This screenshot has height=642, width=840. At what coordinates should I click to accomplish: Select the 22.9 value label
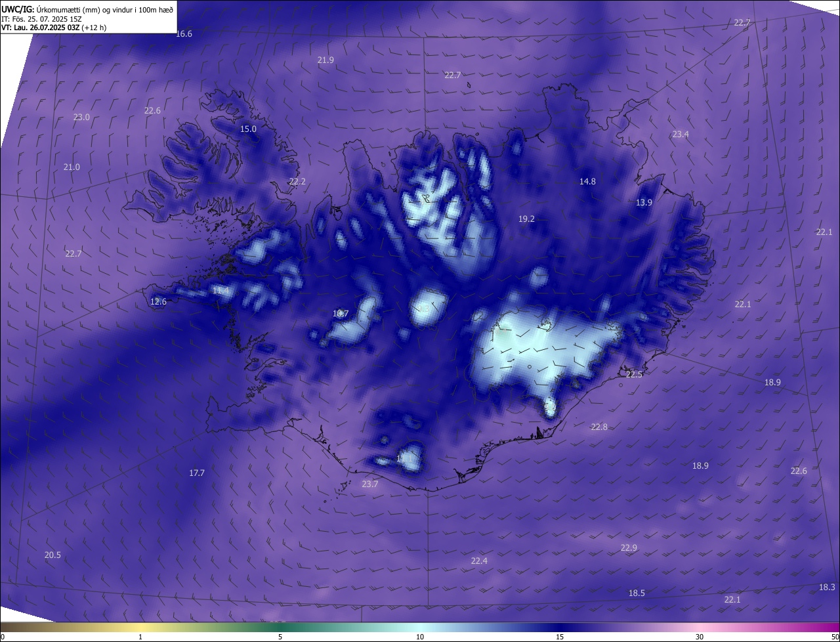point(629,548)
